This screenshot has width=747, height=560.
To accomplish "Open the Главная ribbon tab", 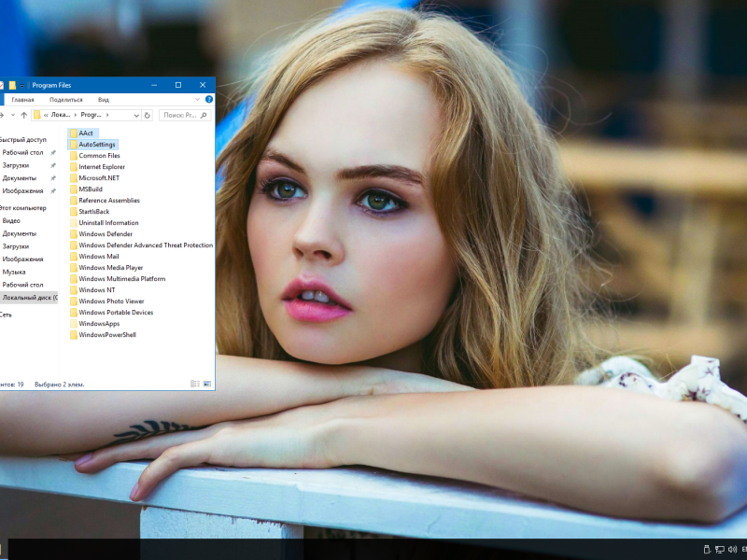I will pos(22,100).
